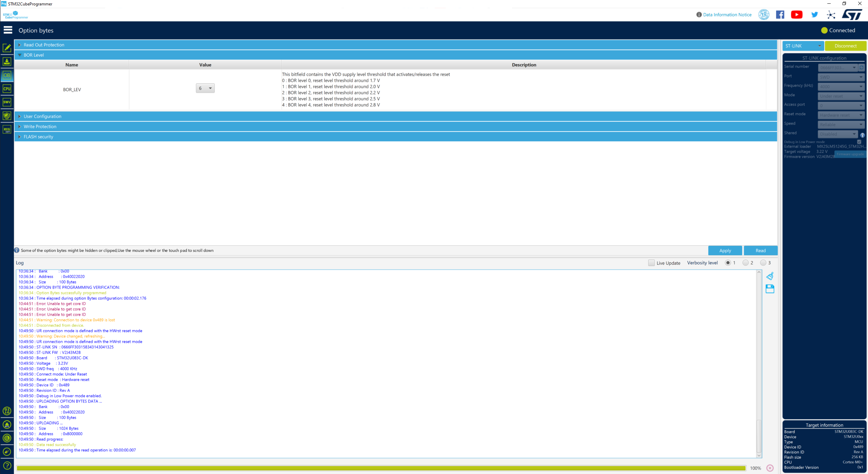Open the Erasing & Programming download icon
Viewport: 868px width, 474px height.
click(7, 62)
